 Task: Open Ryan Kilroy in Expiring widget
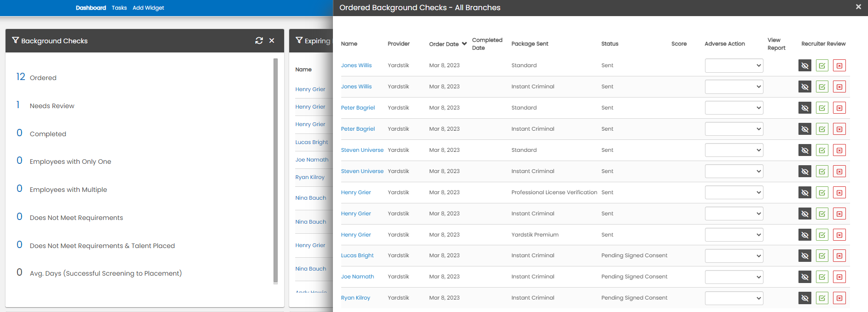tap(310, 177)
